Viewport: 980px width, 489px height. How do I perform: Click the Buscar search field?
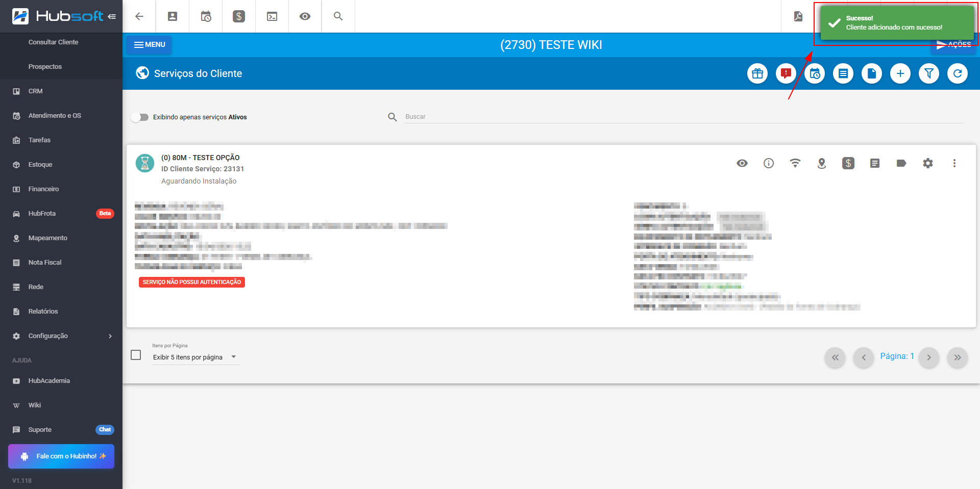683,117
